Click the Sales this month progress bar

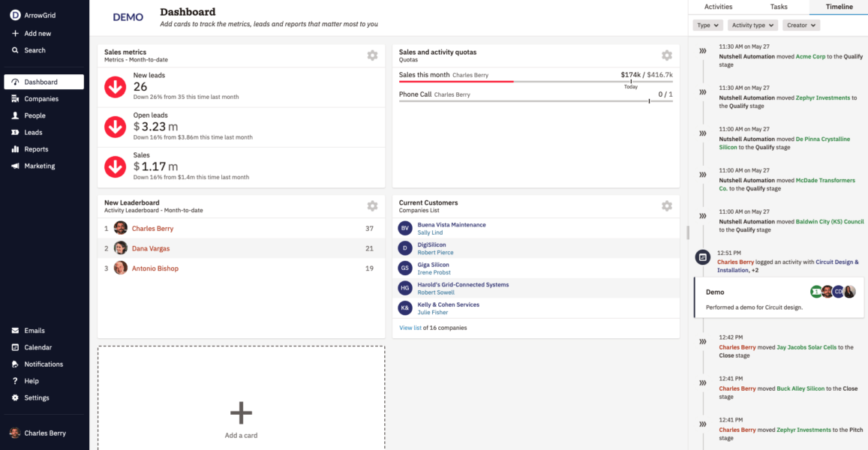pyautogui.click(x=536, y=81)
